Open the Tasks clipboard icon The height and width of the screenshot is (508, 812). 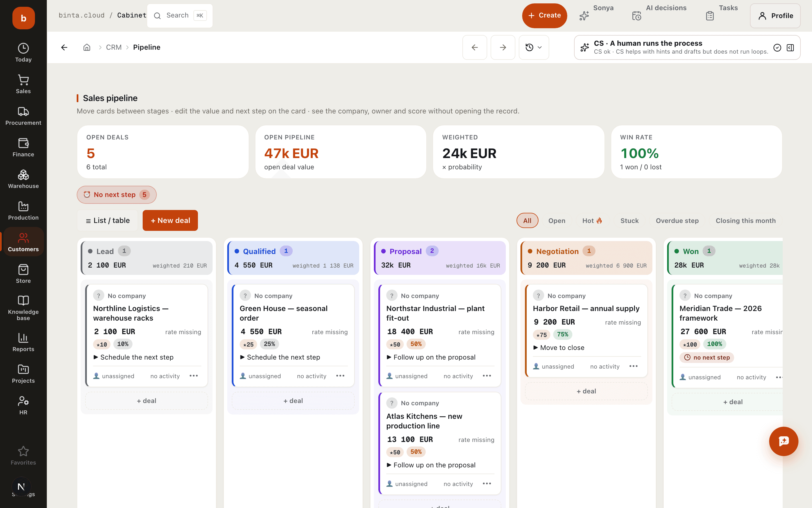click(x=710, y=16)
